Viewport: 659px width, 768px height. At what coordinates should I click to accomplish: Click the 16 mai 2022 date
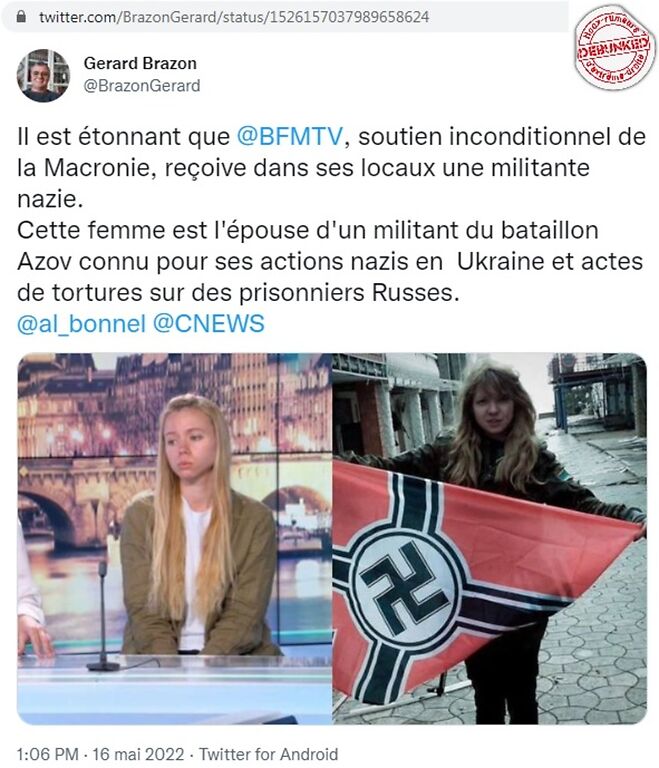[x=138, y=754]
